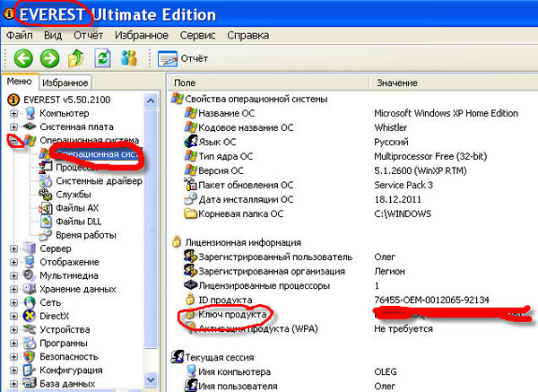The image size is (538, 392).
Task: Click the Файлы DLL icon
Action: point(46,222)
